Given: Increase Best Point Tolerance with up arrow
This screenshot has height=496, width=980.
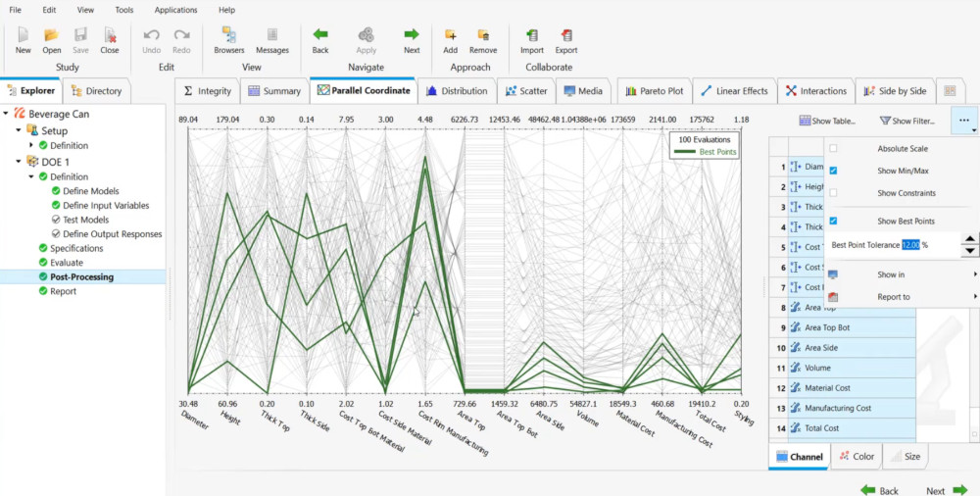Looking at the screenshot, I should (x=969, y=238).
